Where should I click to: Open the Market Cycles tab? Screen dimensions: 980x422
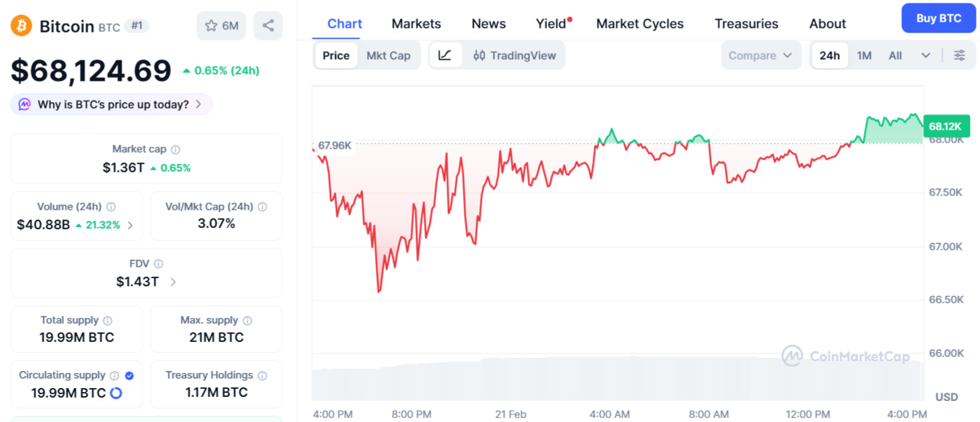(639, 23)
